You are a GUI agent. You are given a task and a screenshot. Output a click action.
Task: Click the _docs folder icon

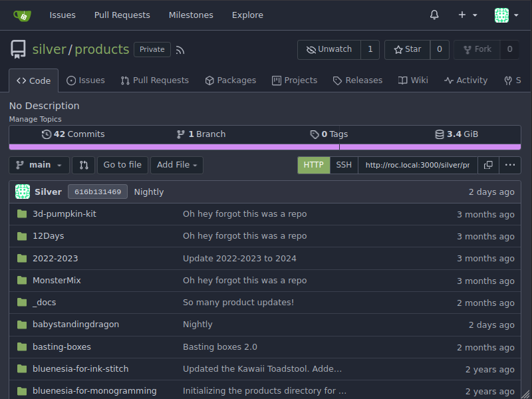coord(22,303)
